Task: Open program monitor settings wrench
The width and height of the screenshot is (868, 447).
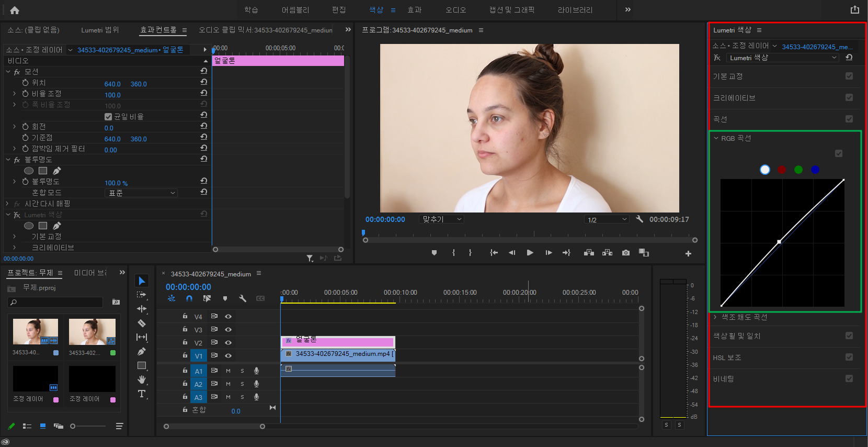Action: pos(639,219)
